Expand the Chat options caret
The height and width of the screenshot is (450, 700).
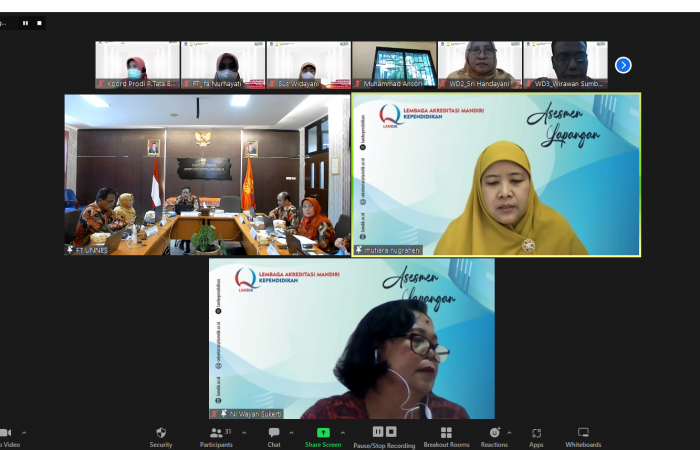(291, 432)
